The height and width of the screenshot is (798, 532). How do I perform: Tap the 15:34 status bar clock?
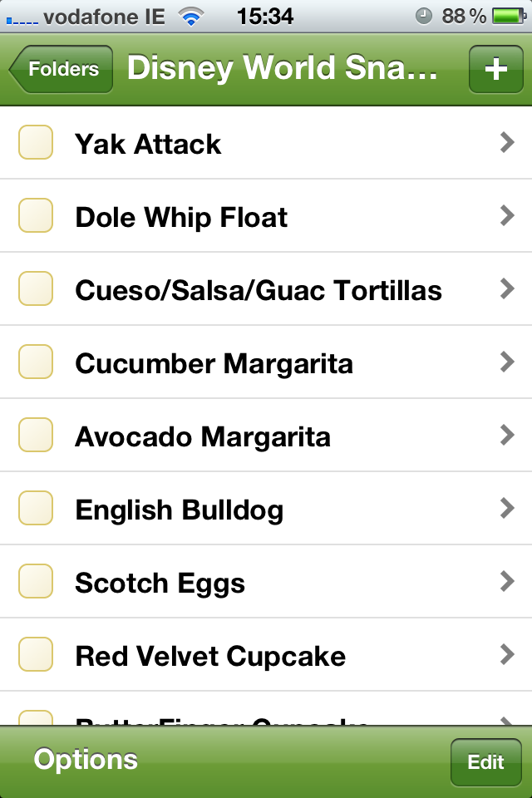pyautogui.click(x=265, y=16)
